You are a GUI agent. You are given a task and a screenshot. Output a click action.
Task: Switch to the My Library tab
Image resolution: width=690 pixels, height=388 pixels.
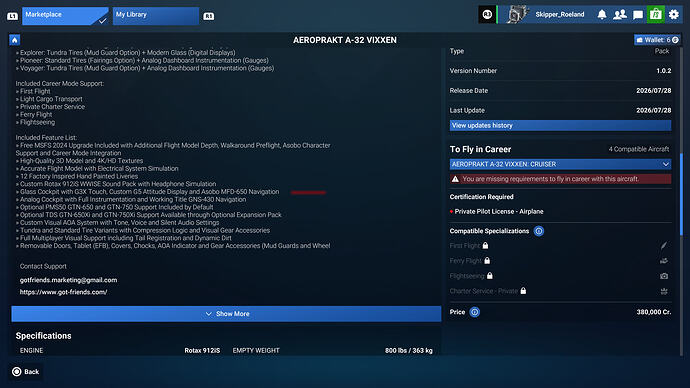[155, 16]
